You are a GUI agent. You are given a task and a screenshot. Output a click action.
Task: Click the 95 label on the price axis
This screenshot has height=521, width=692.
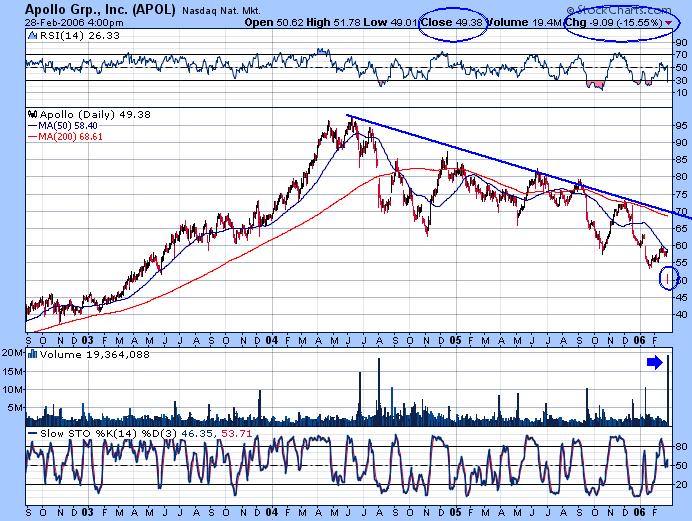[681, 125]
